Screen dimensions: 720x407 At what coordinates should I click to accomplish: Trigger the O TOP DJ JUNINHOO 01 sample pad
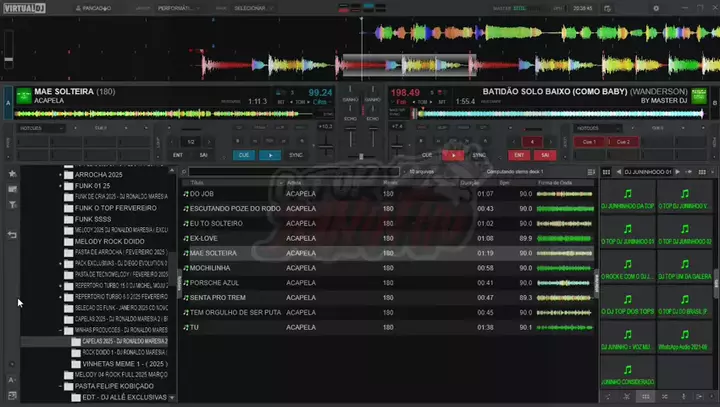click(628, 233)
